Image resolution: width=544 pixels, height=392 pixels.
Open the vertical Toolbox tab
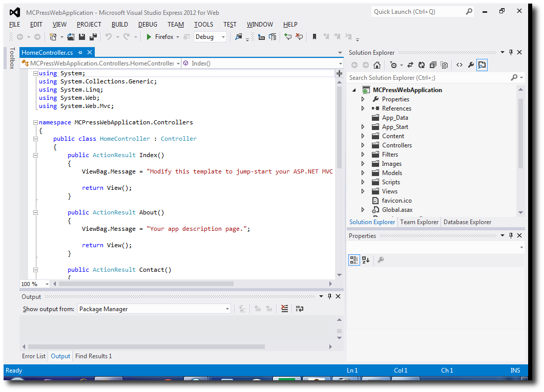click(12, 58)
